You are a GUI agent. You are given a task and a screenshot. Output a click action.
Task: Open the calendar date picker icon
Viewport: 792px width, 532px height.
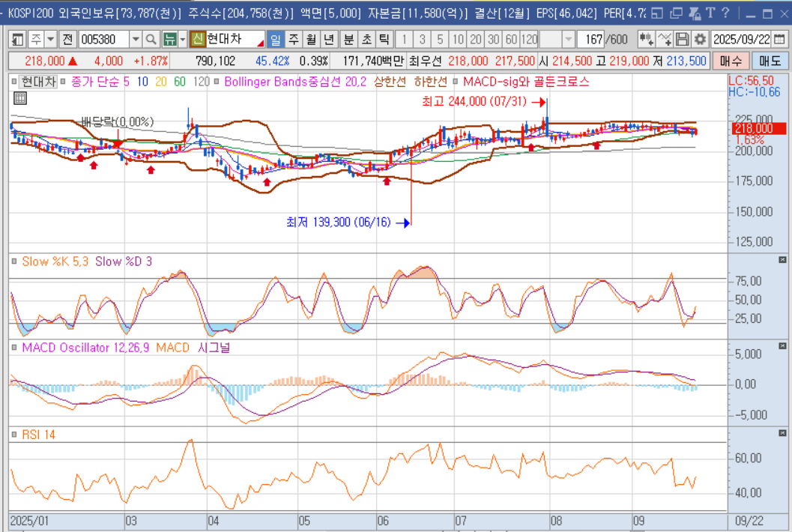[x=779, y=39]
